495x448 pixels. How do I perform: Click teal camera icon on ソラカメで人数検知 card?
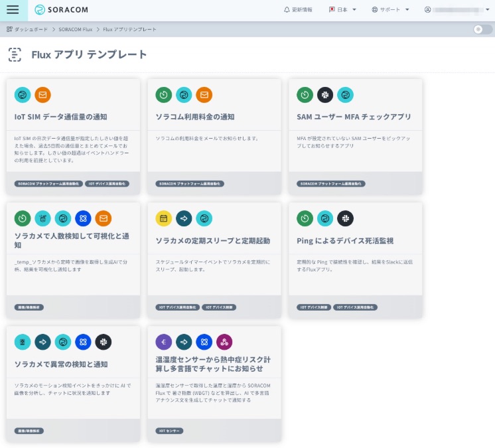click(42, 218)
